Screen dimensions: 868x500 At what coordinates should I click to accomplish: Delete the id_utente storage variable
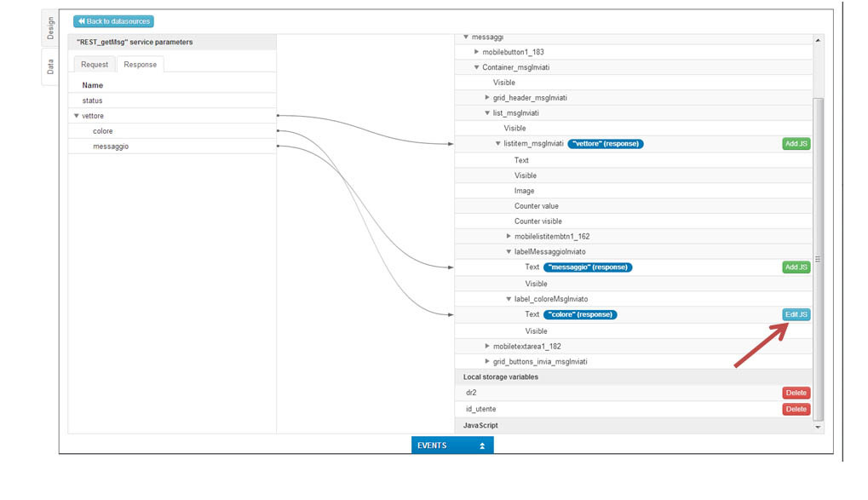click(x=796, y=409)
